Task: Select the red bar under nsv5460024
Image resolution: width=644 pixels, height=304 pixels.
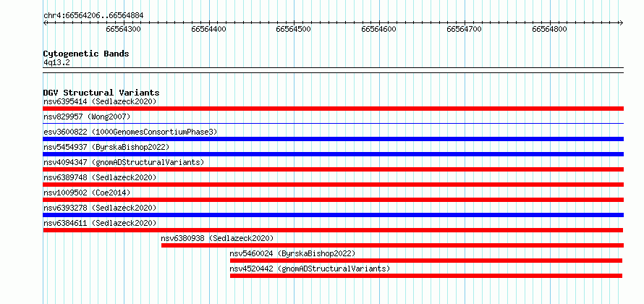Action: (426, 261)
